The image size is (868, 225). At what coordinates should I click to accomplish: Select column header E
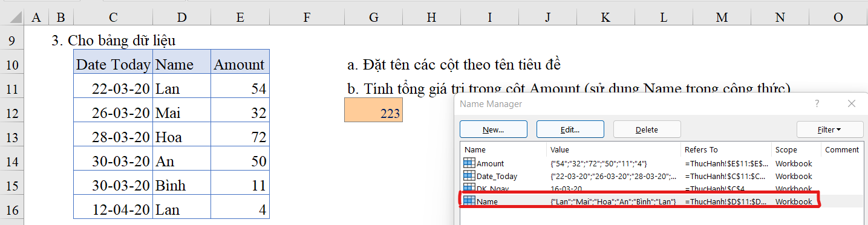pyautogui.click(x=240, y=18)
